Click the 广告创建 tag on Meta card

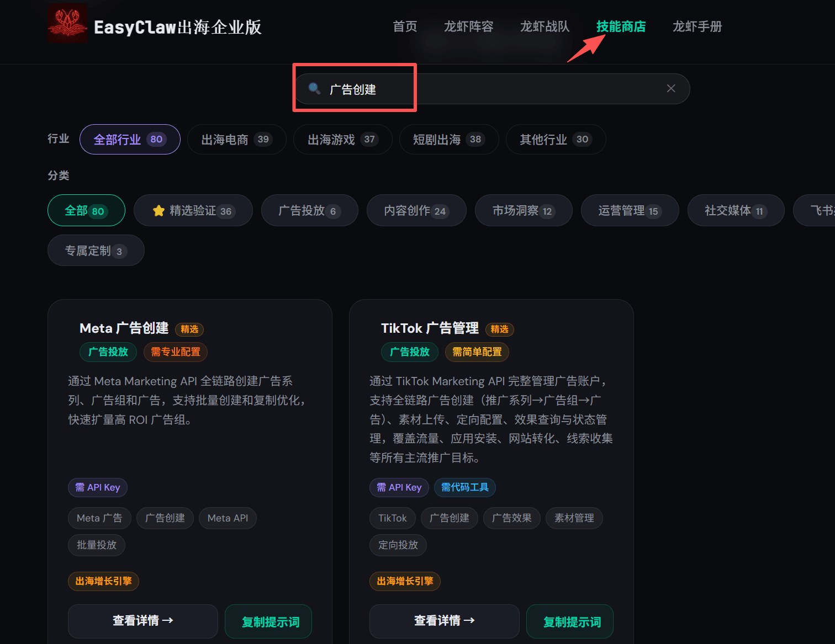[165, 518]
